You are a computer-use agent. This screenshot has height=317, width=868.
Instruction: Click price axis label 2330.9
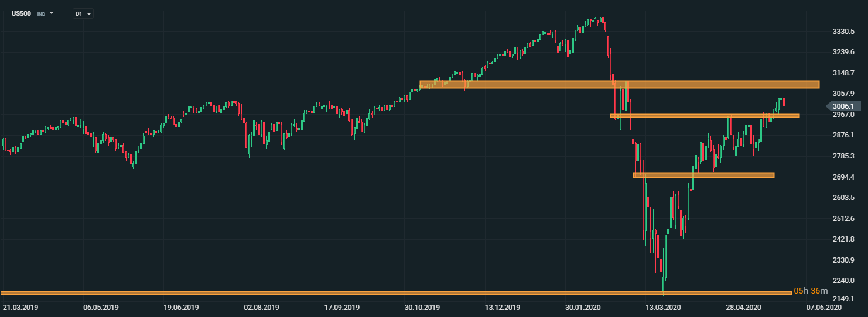843,260
